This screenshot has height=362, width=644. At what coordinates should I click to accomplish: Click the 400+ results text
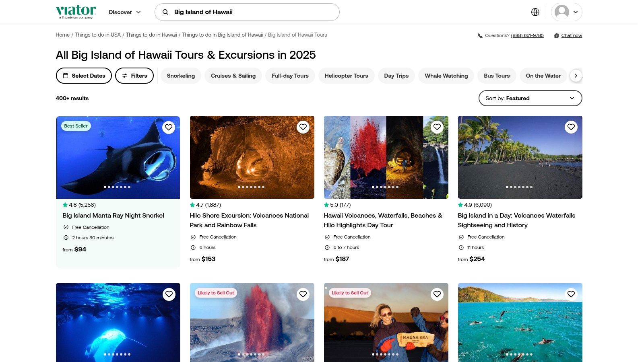click(72, 98)
